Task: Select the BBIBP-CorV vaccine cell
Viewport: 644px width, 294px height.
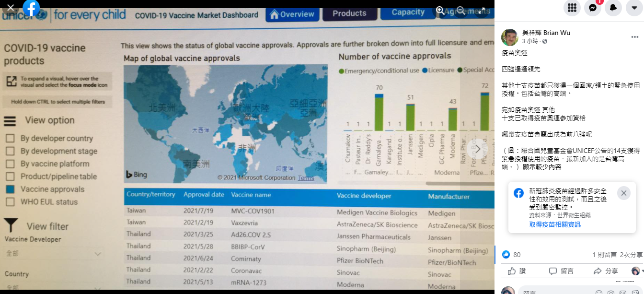Action: click(x=248, y=247)
